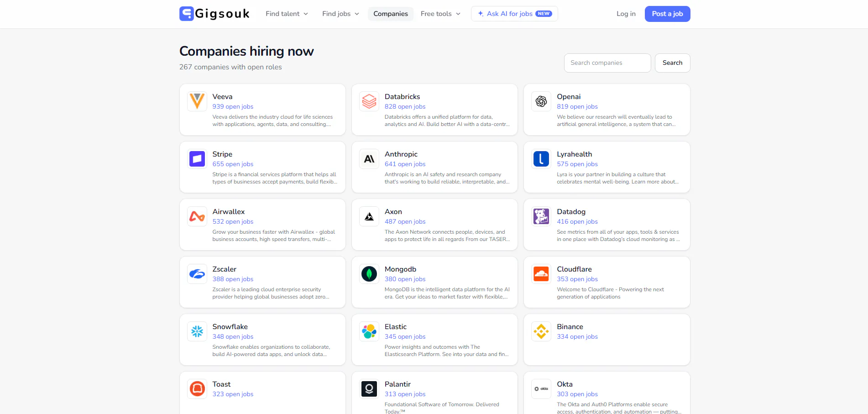Click the Axon logo icon
Viewport: 868px width, 414px height.
pos(369,216)
